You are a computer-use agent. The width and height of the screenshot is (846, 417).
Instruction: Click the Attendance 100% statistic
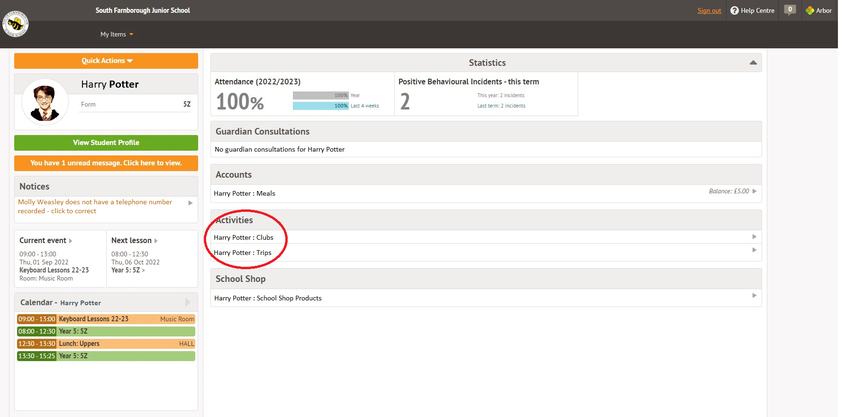[240, 102]
